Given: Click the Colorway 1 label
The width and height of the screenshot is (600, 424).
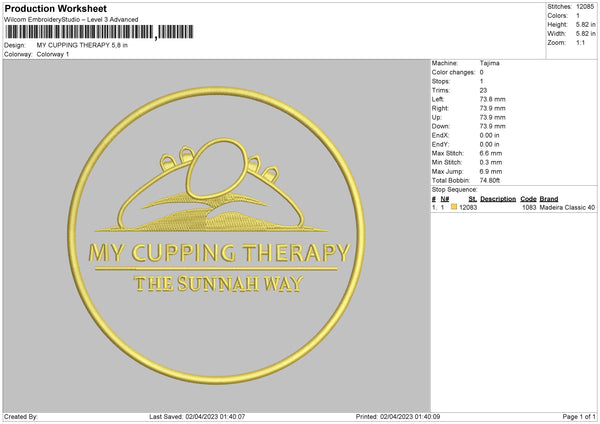Looking at the screenshot, I should point(53,54).
